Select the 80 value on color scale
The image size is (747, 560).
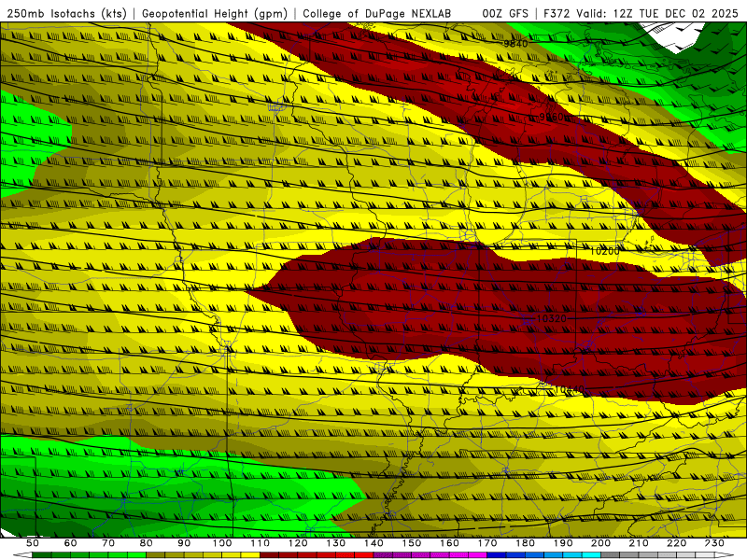pos(147,543)
